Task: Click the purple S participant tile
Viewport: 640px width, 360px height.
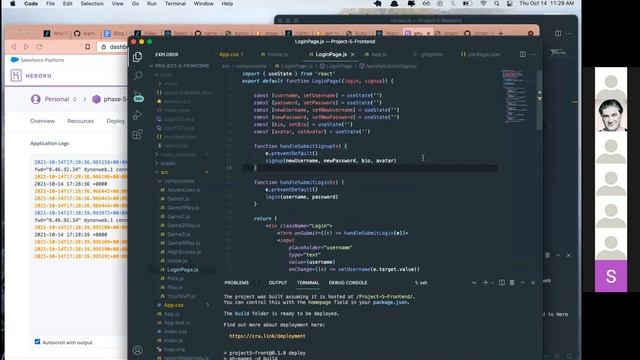Action: point(611,276)
